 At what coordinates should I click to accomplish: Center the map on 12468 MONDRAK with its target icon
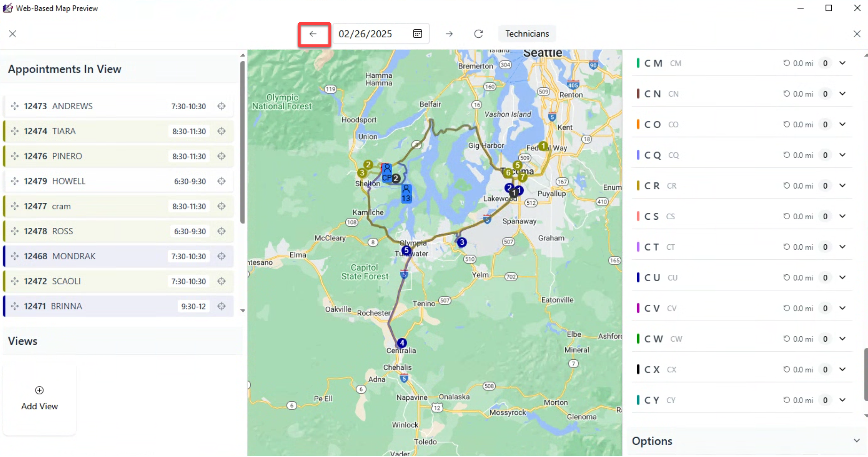point(221,256)
